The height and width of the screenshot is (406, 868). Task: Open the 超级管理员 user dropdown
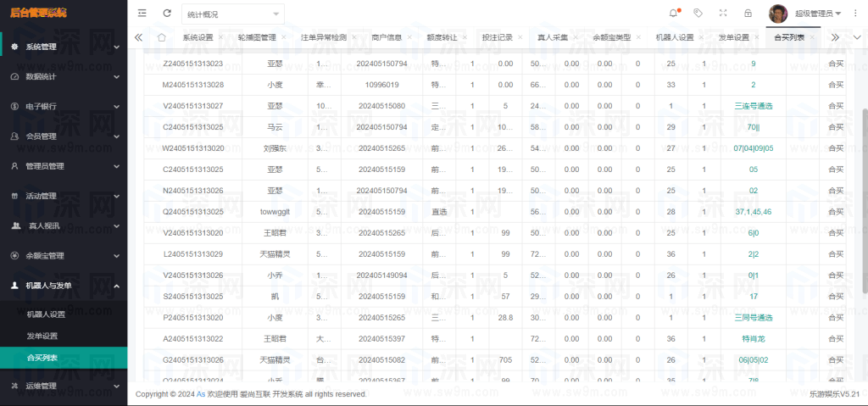(818, 14)
